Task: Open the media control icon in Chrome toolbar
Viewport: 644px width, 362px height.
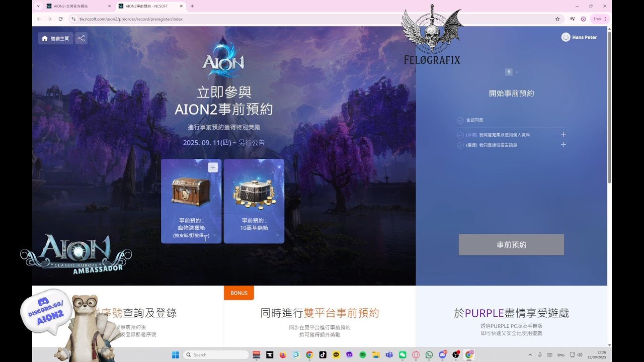Action: 573,19
